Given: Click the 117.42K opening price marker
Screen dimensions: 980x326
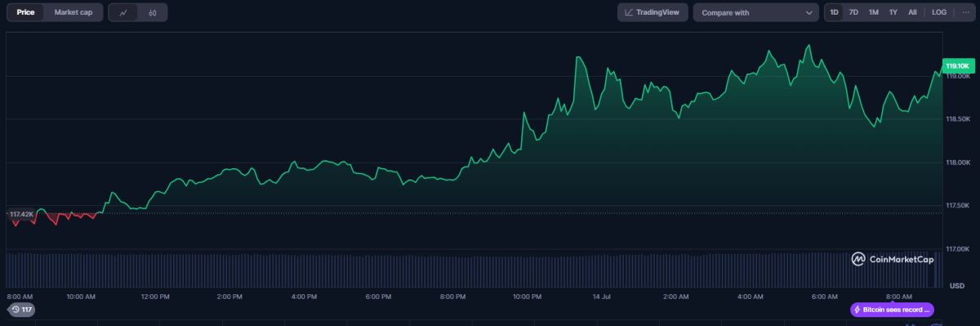Looking at the screenshot, I should tap(21, 214).
